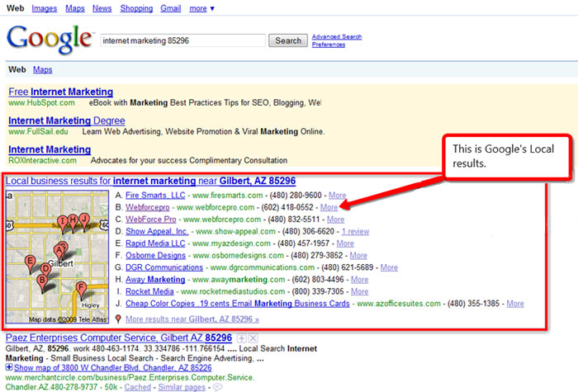This screenshot has width=578, height=392.
Task: Click the search input containing internet marketing 85296
Action: pyautogui.click(x=182, y=40)
